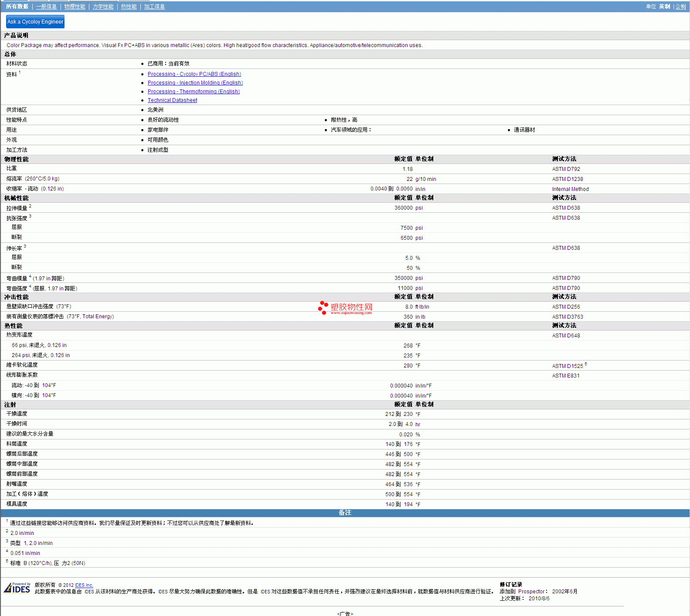
Task: Select the 注射成型 processing method text
Action: tap(158, 150)
